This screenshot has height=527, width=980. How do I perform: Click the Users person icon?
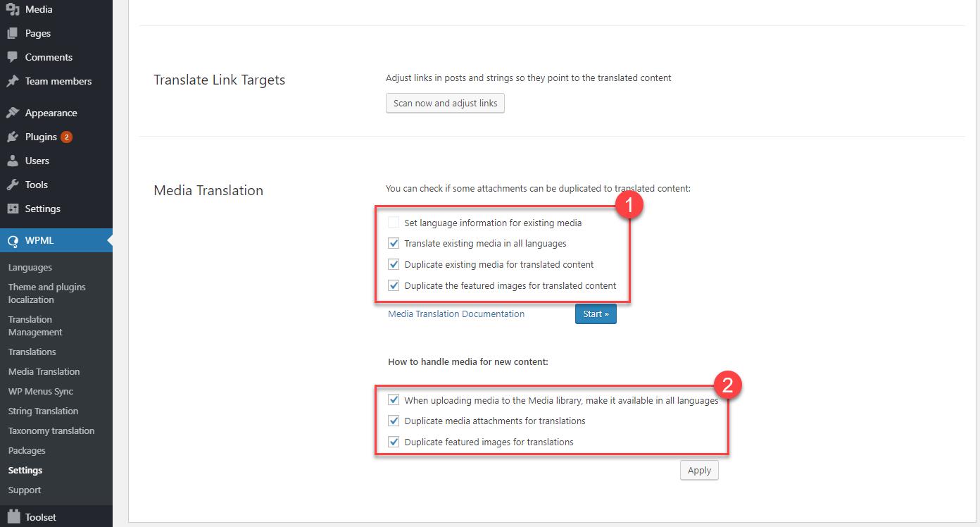coord(13,161)
